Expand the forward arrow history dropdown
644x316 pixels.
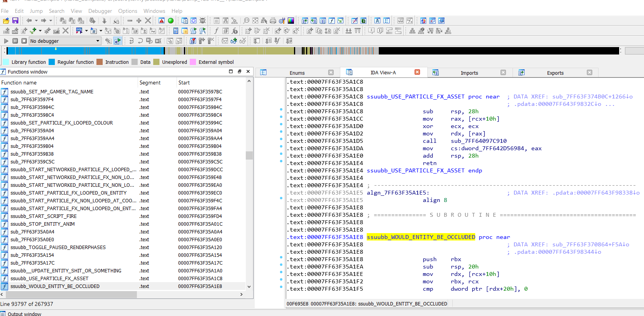(51, 21)
